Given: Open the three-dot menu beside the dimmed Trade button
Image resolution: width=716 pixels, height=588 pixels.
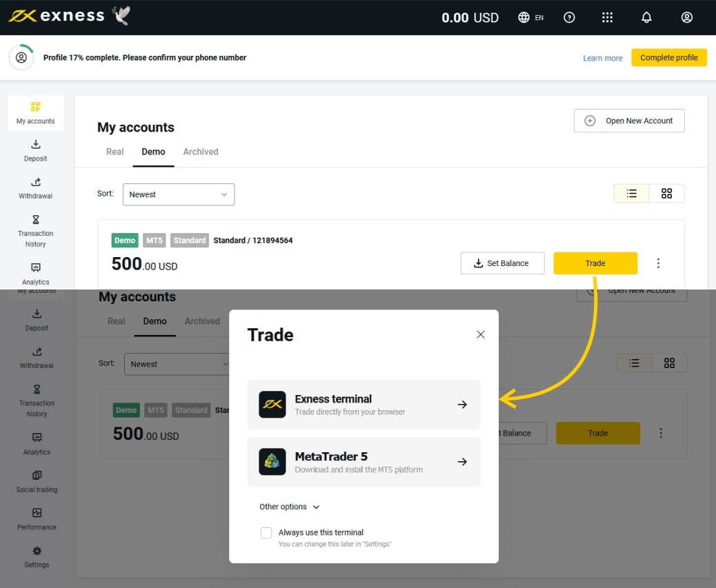Looking at the screenshot, I should pos(661,434).
